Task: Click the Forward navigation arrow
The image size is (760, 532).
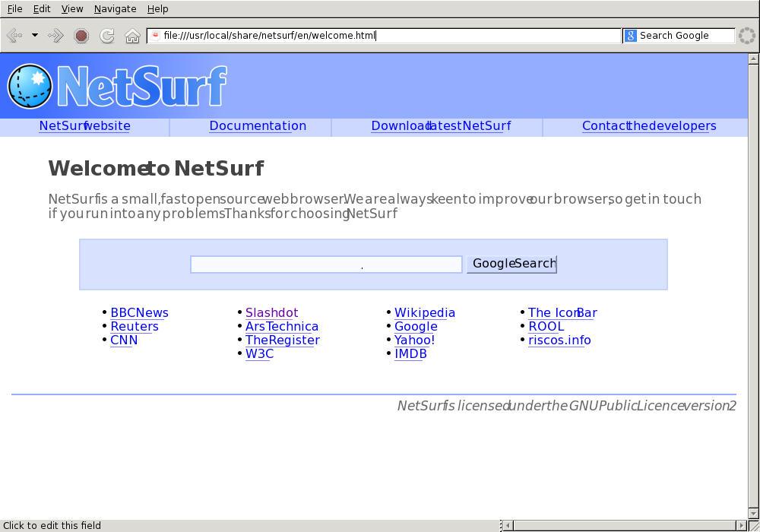Action: 55,36
